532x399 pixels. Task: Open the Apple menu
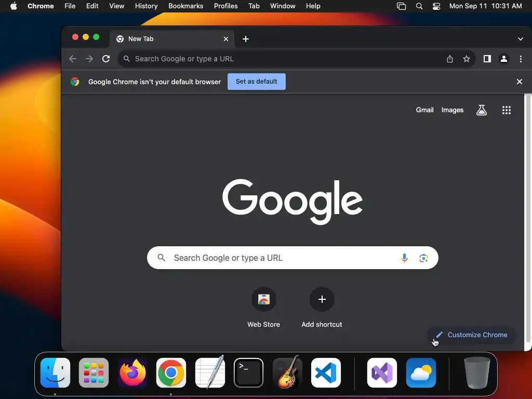coord(14,6)
